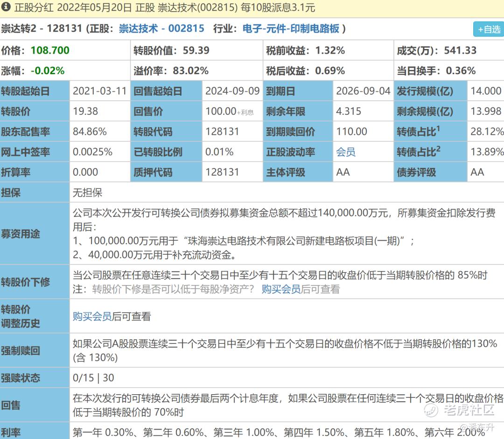Open the 电子-元件-印制电路板 industry link
The image size is (504, 439).
(291, 28)
